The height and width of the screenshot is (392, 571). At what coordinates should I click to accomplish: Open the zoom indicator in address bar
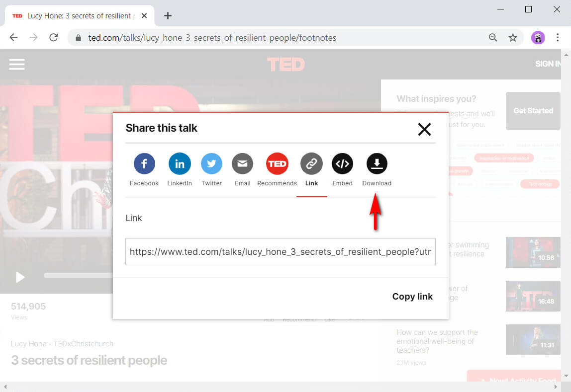(x=493, y=37)
